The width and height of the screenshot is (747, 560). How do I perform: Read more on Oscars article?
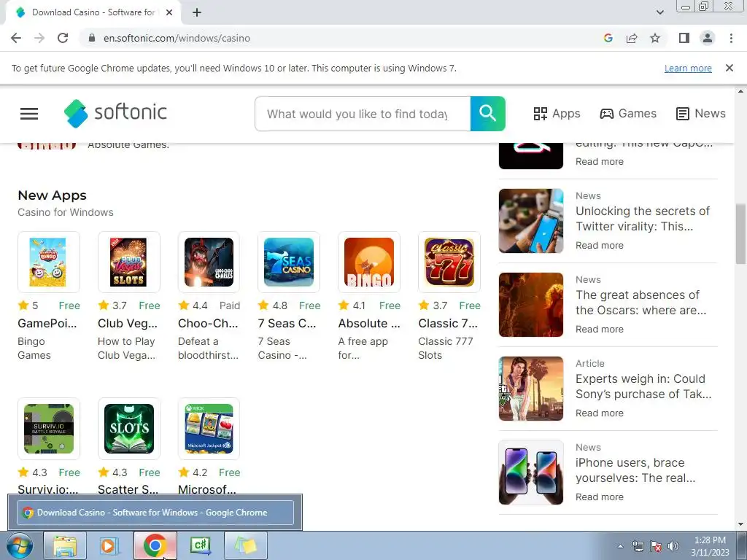(x=600, y=329)
